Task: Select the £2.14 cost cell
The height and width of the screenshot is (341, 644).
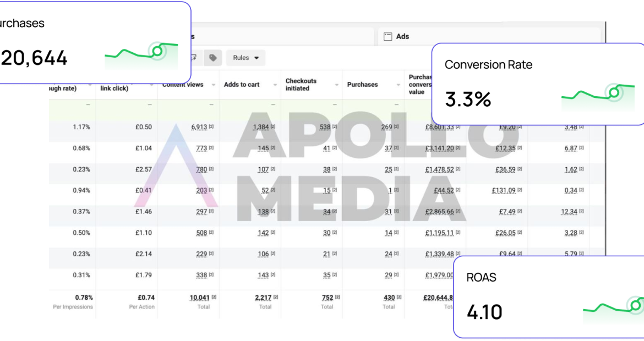Action: coord(144,254)
